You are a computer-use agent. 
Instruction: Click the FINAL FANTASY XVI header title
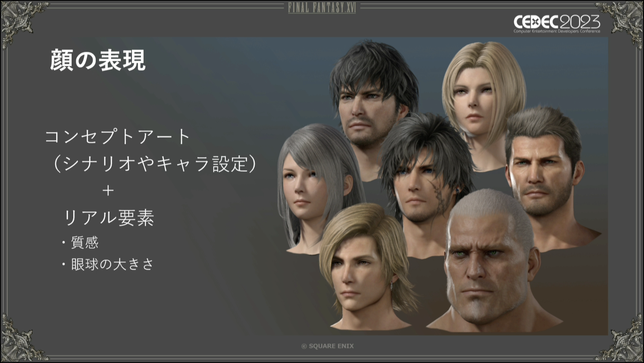coord(322,8)
